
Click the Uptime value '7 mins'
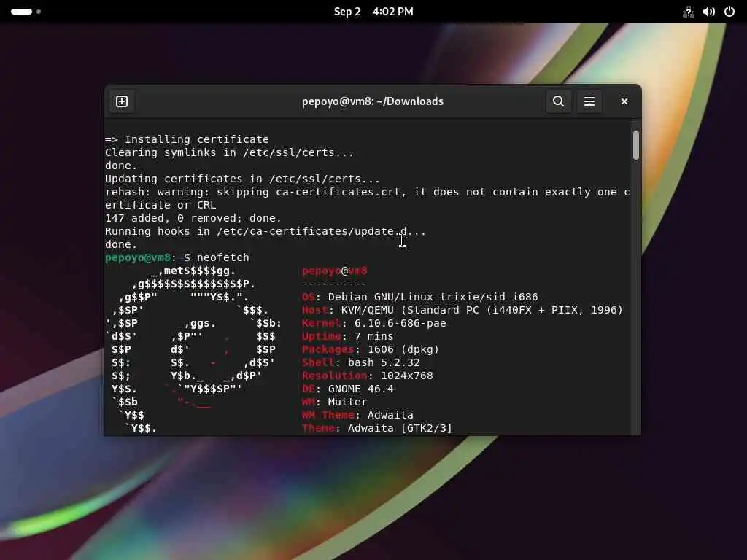(374, 336)
